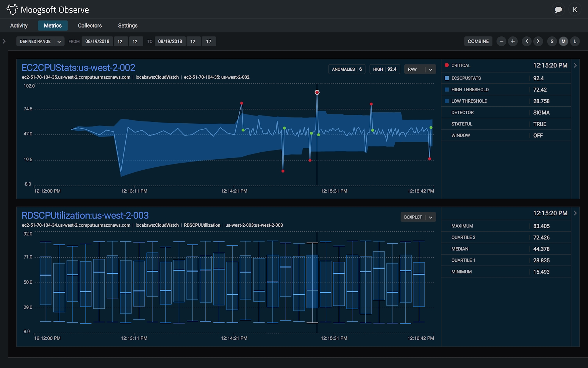Step back in time with the left chevron
The height and width of the screenshot is (368, 588).
[527, 41]
